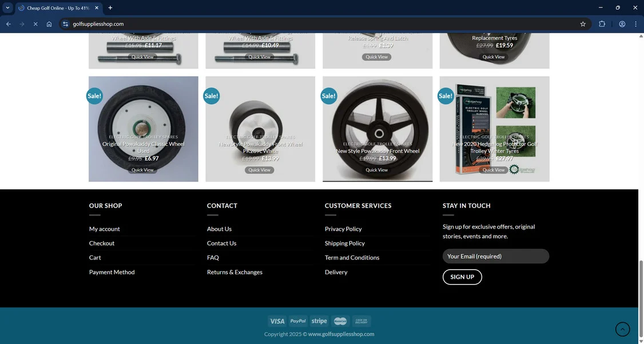Click the Stripe payment icon
This screenshot has height=344, width=644.
point(319,321)
